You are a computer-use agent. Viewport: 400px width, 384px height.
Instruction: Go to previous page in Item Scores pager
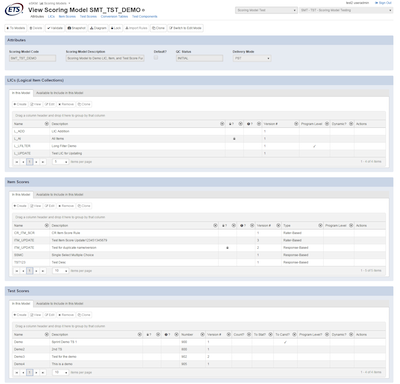(x=23, y=271)
